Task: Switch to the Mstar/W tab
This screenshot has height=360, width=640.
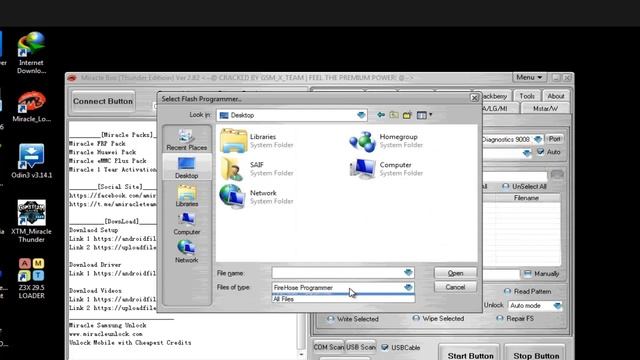Action: pyautogui.click(x=545, y=109)
